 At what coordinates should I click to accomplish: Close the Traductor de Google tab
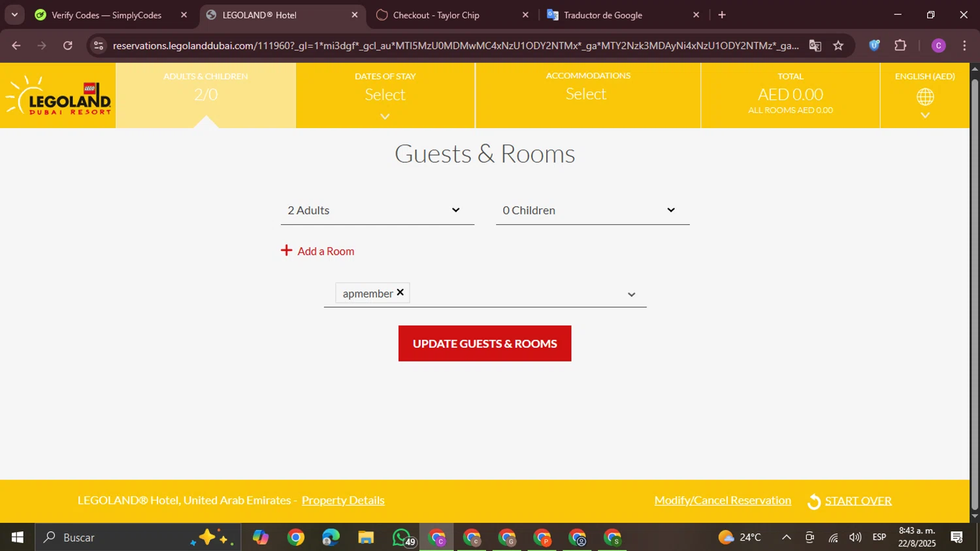[696, 14]
